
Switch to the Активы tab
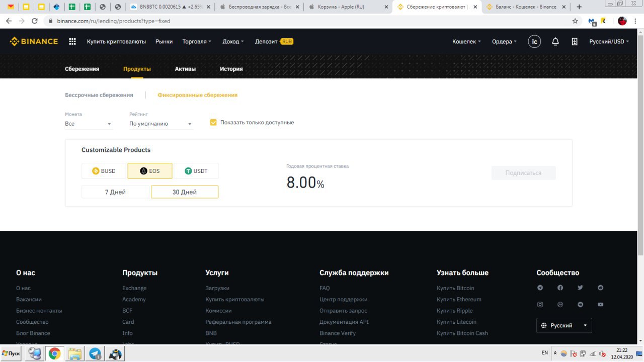tap(185, 69)
